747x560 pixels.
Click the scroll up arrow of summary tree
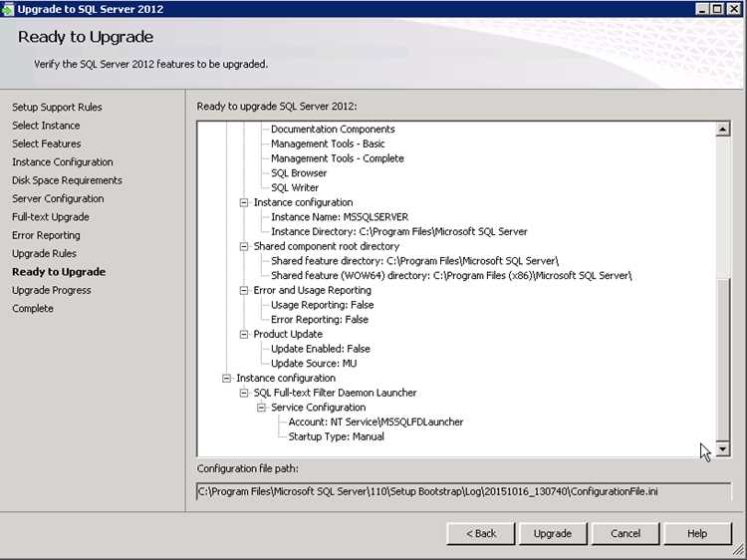[x=723, y=130]
